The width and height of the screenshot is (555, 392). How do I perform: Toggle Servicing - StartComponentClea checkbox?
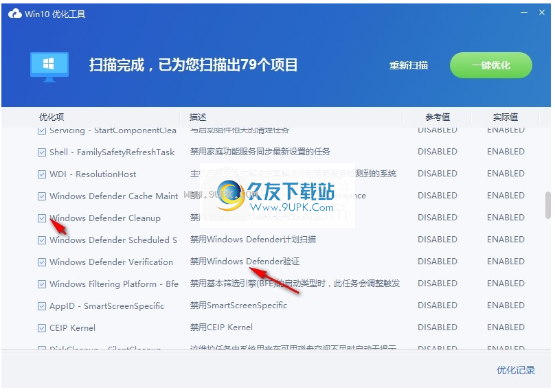coord(42,130)
